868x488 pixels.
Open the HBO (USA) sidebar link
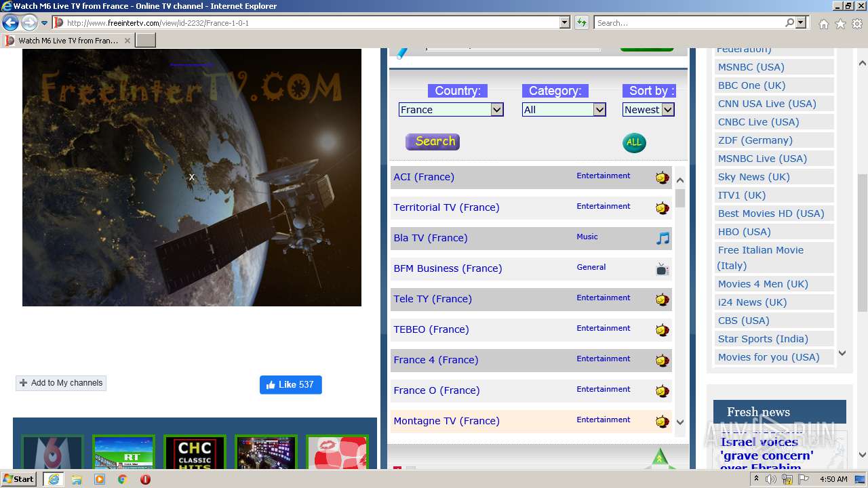click(745, 232)
